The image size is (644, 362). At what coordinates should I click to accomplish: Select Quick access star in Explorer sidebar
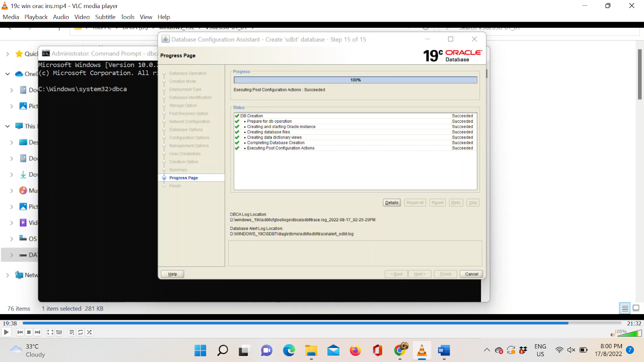19,54
